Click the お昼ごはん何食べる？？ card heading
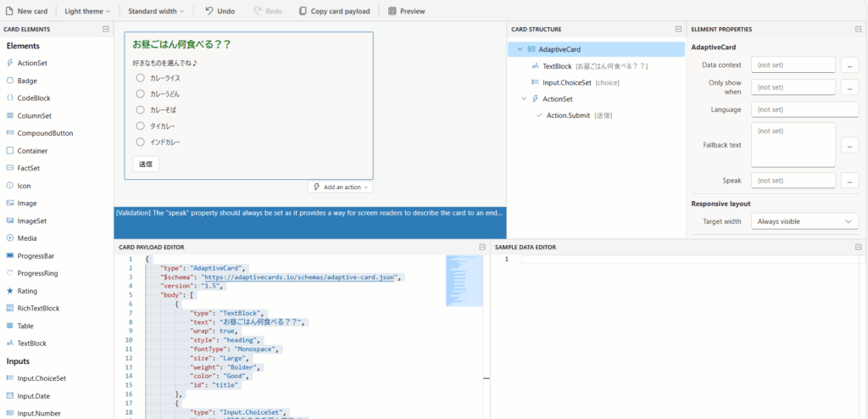 pos(181,44)
